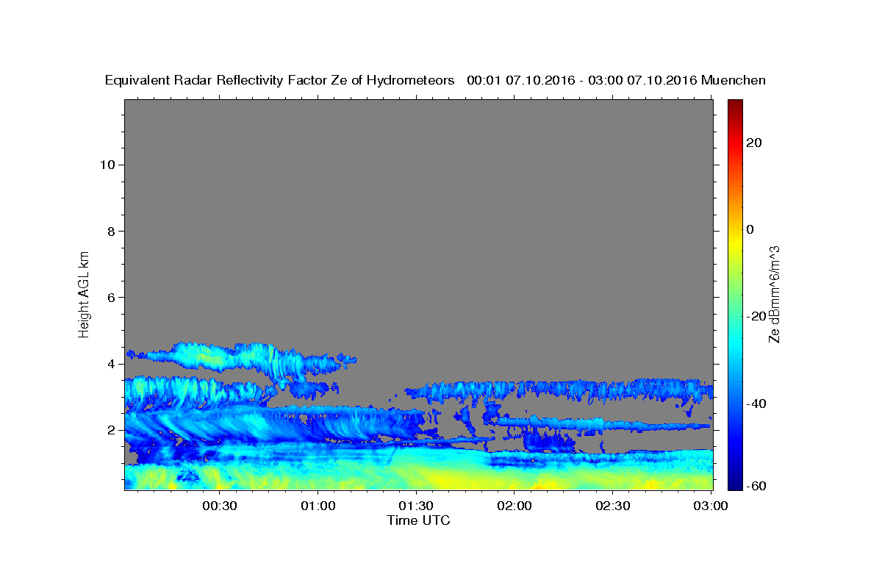Click the 03:00 time axis label
The image size is (882, 588).
click(711, 506)
